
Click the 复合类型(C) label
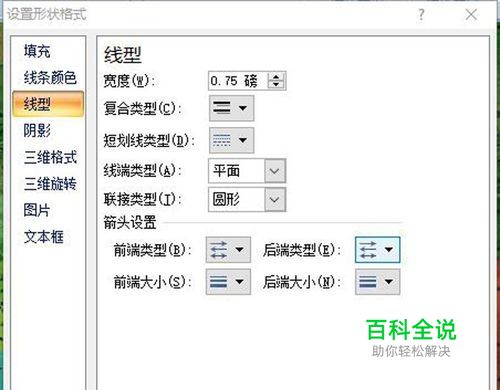[x=143, y=108]
